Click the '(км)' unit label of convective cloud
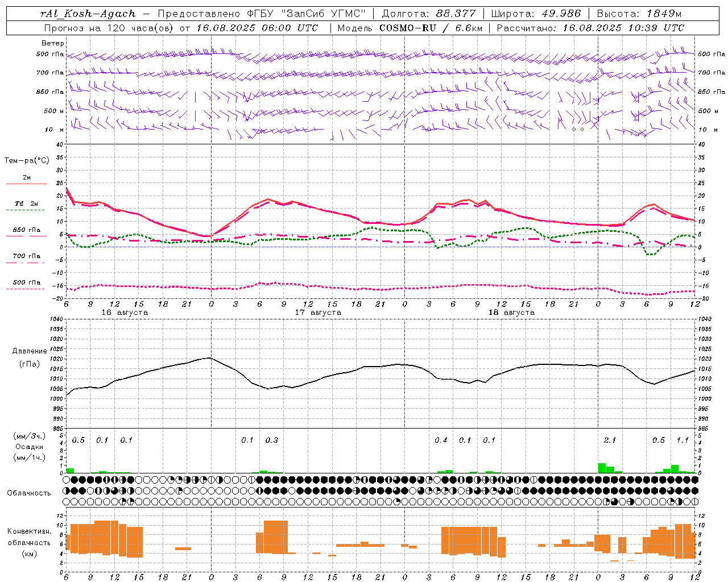This screenshot has width=728, height=582. (x=30, y=554)
